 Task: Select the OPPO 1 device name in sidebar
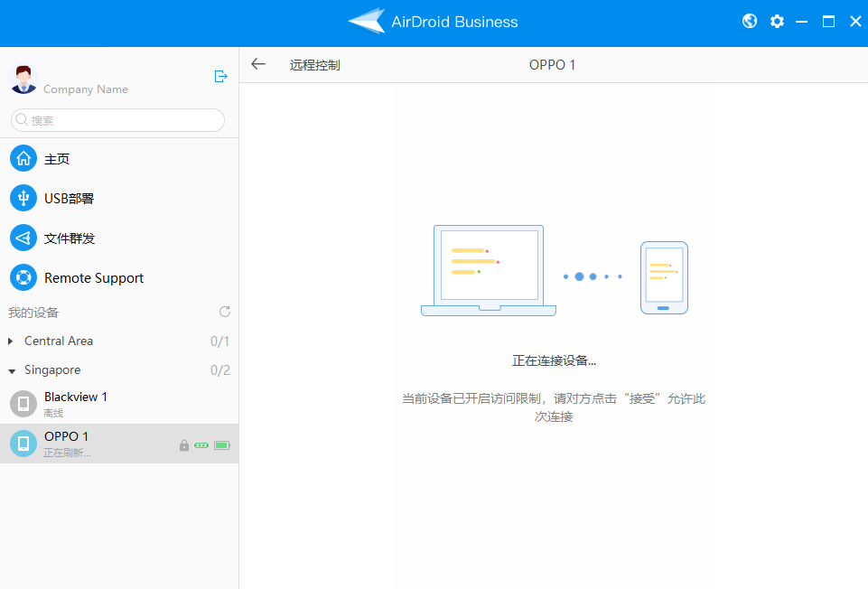66,436
